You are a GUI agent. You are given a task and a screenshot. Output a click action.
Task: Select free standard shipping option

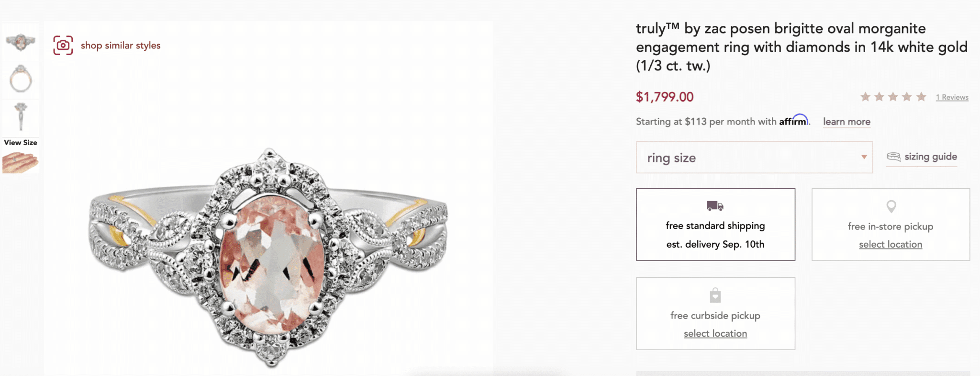tap(715, 225)
